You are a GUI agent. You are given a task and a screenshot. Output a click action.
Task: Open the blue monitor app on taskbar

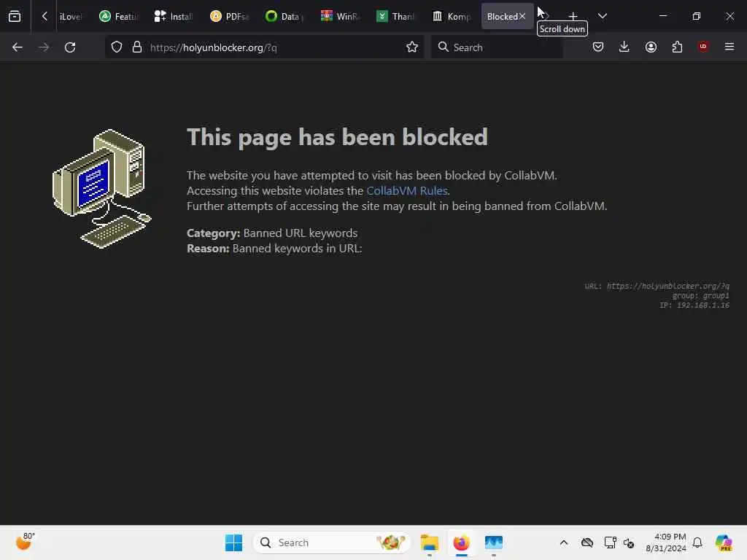(494, 542)
